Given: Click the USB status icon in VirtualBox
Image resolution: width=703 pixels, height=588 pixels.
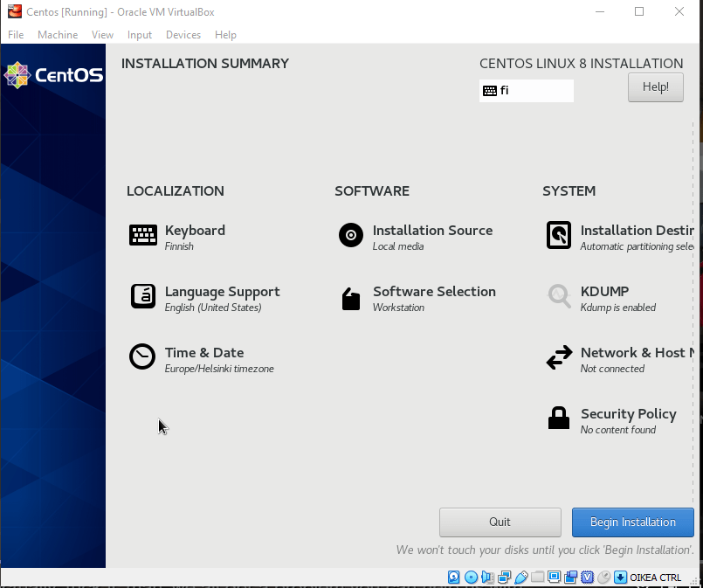Looking at the screenshot, I should (x=520, y=577).
